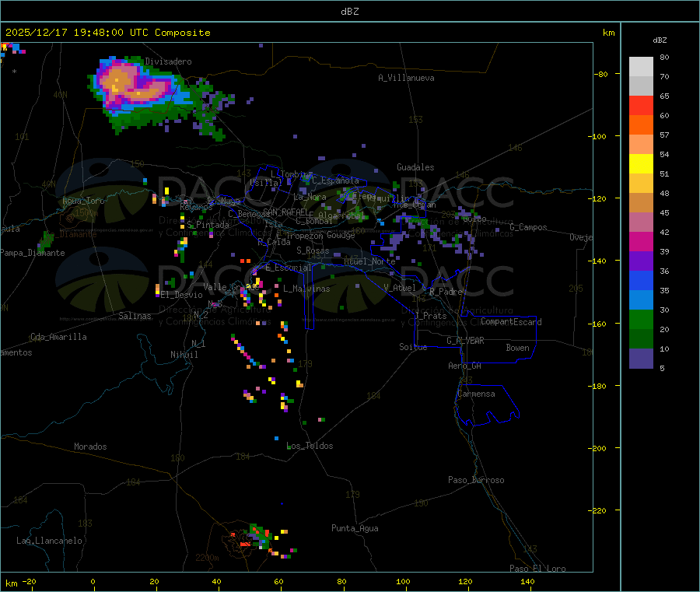Screen dimensions: 700x592
Task: Click the dark green 20-10 dBZ legend swatch
Action: pyautogui.click(x=641, y=339)
